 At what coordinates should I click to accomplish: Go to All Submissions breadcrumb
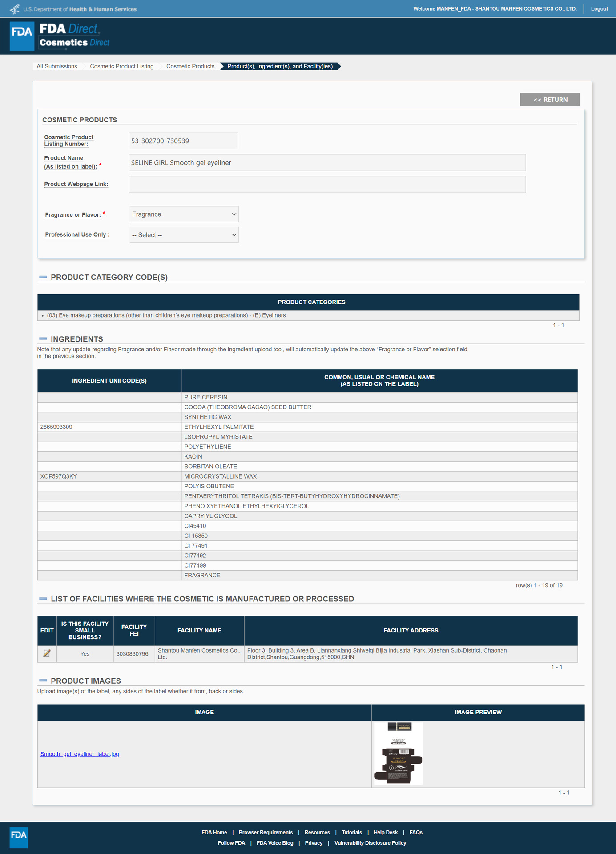point(57,66)
